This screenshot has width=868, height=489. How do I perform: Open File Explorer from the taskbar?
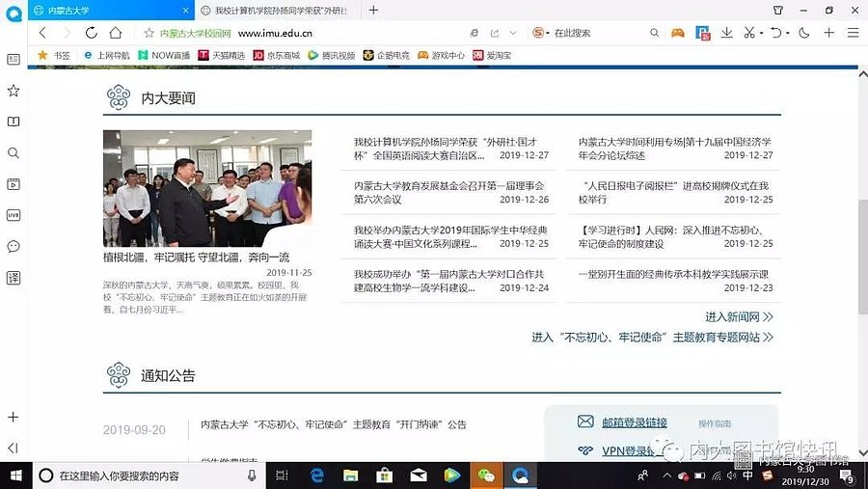pyautogui.click(x=350, y=475)
